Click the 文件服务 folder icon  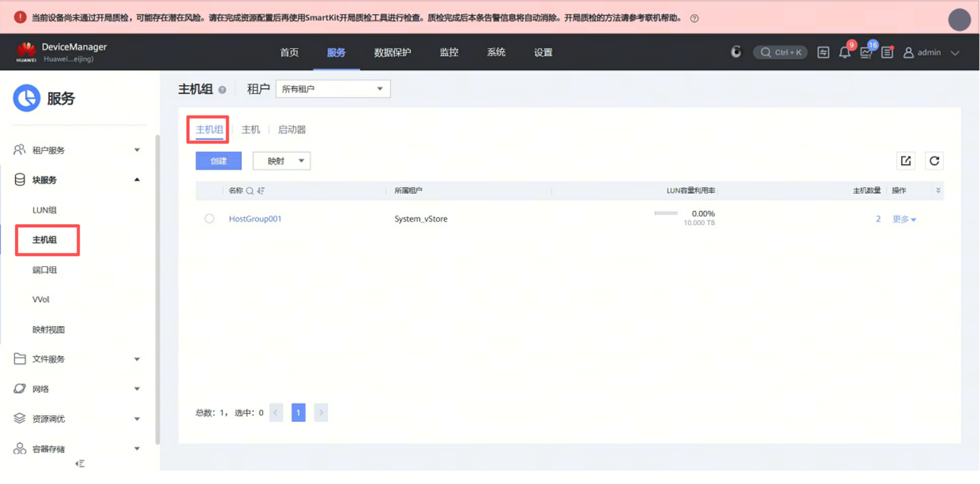click(20, 359)
